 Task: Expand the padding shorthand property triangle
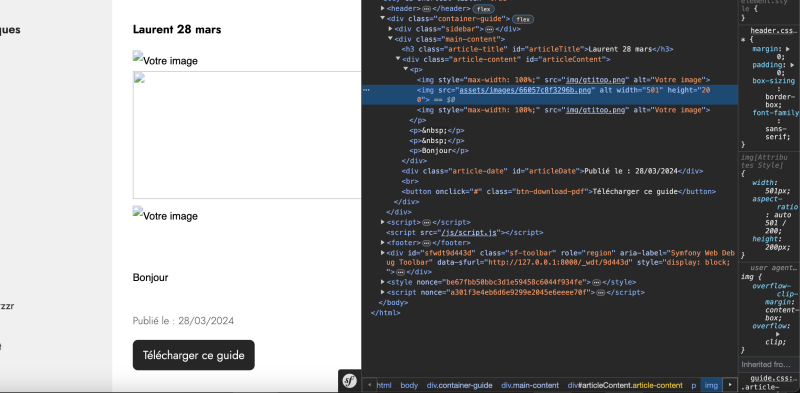tap(791, 65)
